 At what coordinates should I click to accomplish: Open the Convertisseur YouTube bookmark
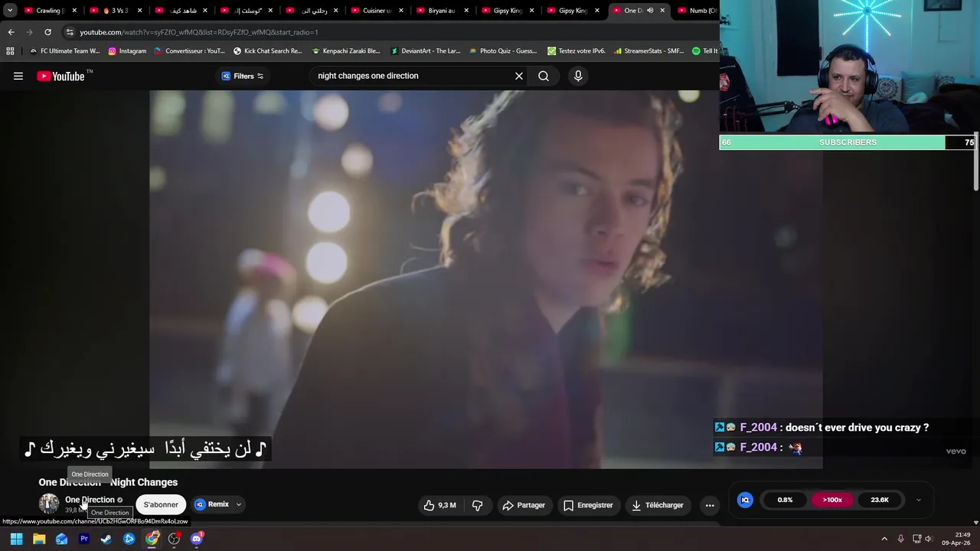pyautogui.click(x=189, y=51)
